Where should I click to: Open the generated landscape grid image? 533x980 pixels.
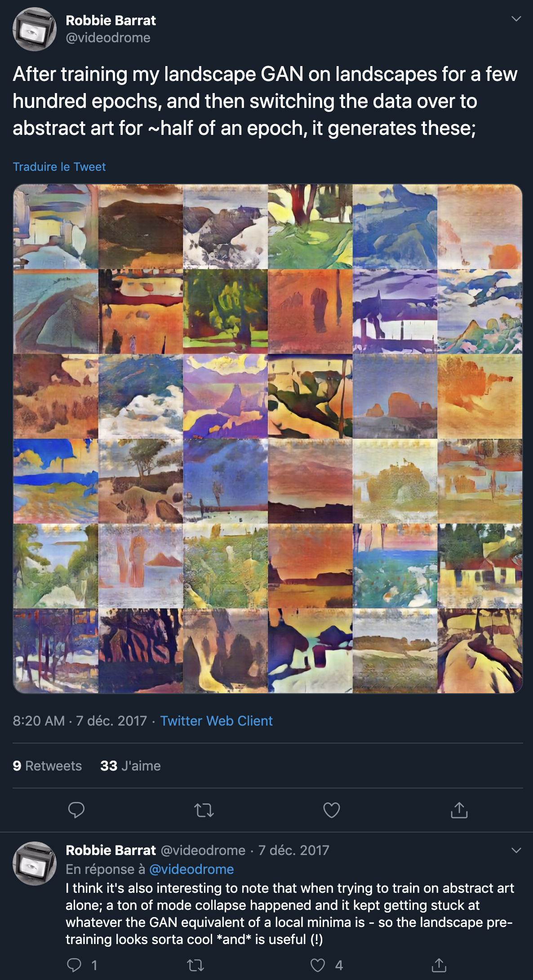(x=268, y=439)
